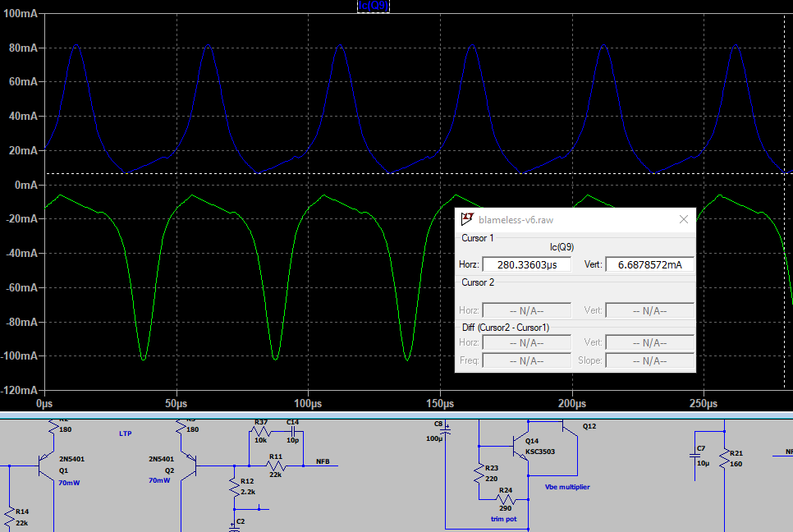The height and width of the screenshot is (532, 793).
Task: Click the 70mW label near Q1
Action: point(69,483)
